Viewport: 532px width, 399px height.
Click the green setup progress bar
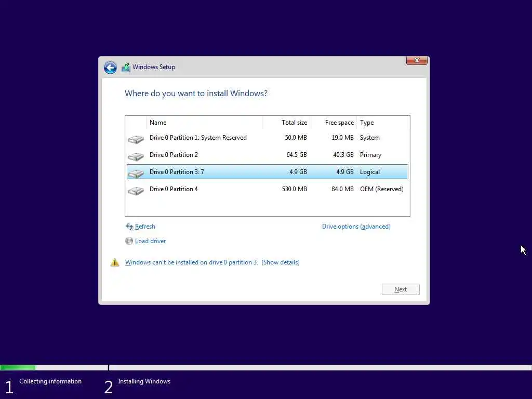pyautogui.click(x=18, y=367)
